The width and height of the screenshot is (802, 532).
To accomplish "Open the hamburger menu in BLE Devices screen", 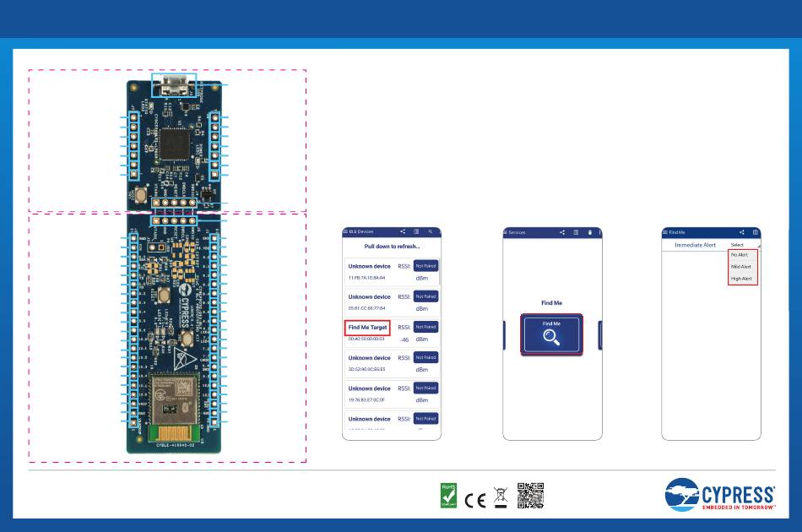I will 345,231.
